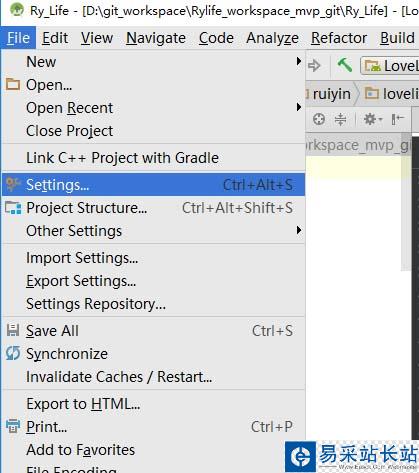The width and height of the screenshot is (419, 473).
Task: Click the Synchronize refresh icon
Action: (x=13, y=353)
